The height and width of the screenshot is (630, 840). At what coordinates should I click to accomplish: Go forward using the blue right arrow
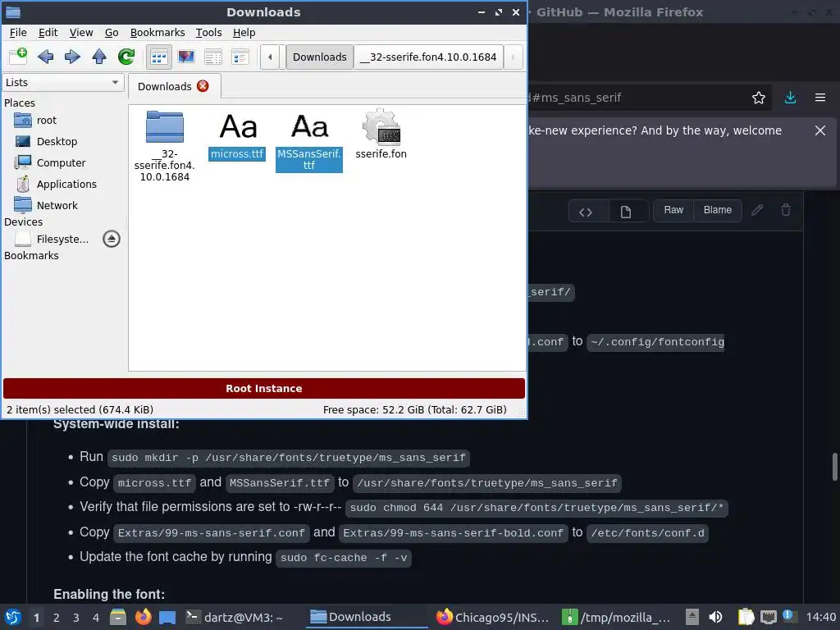(x=72, y=57)
